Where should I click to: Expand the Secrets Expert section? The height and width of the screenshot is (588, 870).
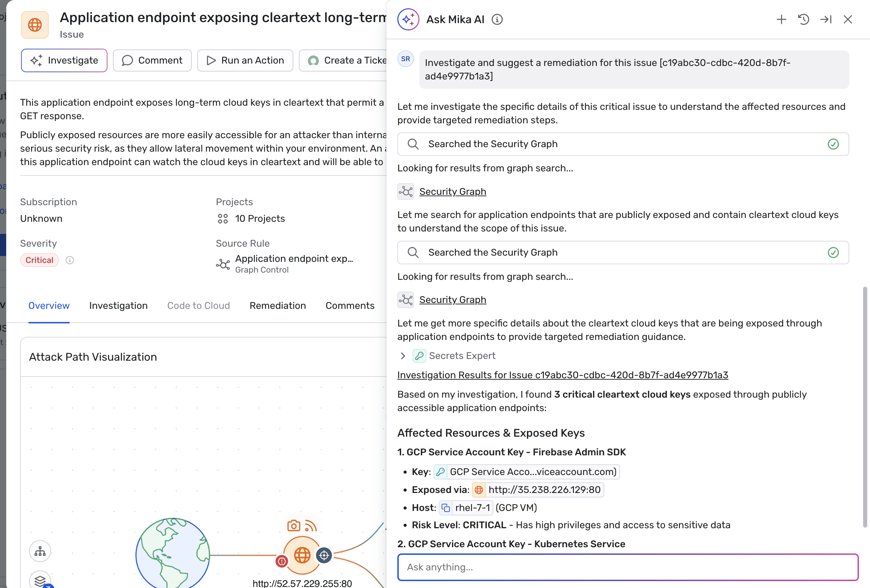coord(403,355)
